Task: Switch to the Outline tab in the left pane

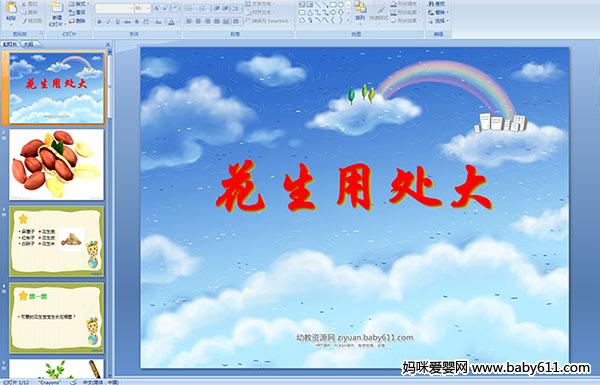Action: coord(29,45)
